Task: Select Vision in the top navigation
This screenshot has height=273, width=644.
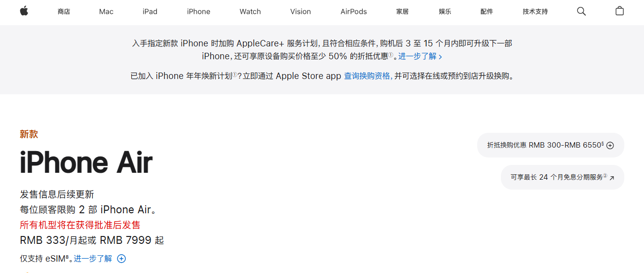Action: click(301, 11)
